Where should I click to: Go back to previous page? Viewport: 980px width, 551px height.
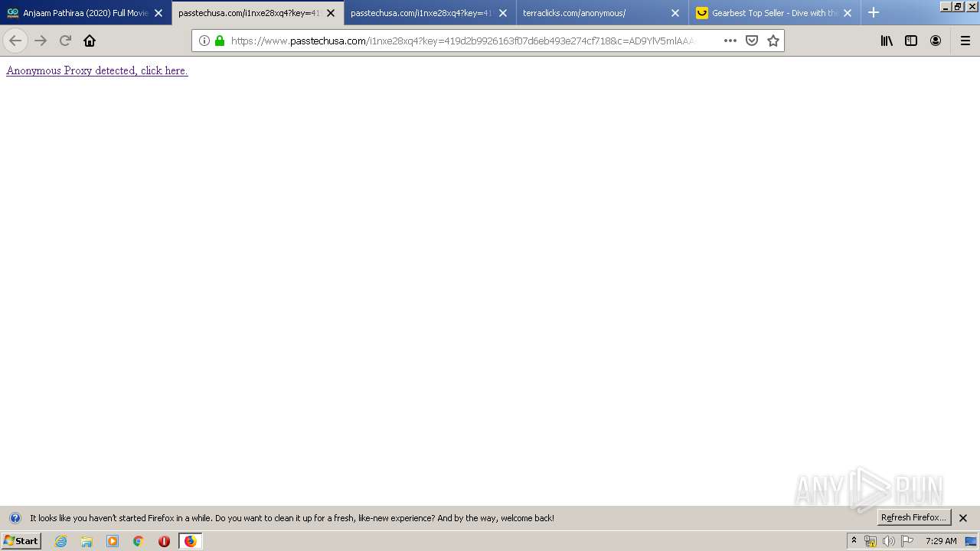click(x=15, y=41)
